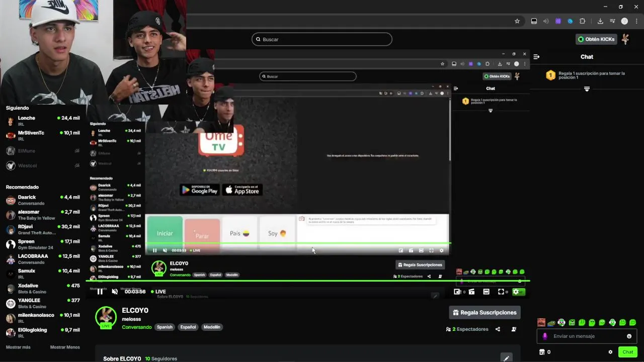Enable theater mode on the player

click(487, 292)
